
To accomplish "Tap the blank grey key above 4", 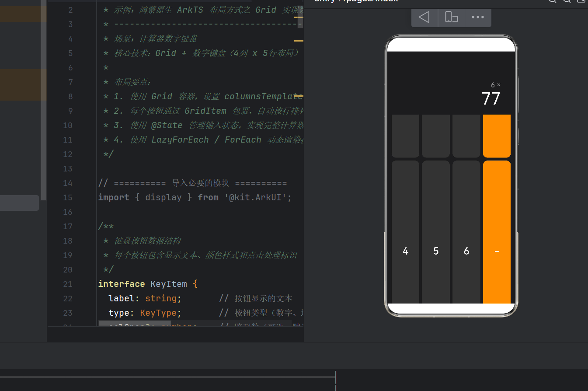I will (x=405, y=136).
